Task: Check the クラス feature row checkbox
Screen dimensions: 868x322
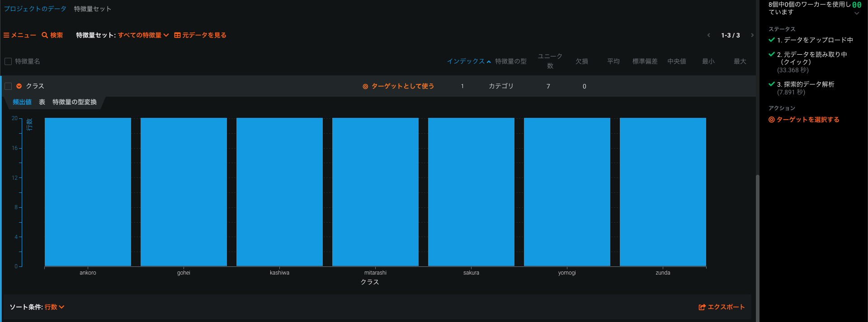Action: point(8,86)
